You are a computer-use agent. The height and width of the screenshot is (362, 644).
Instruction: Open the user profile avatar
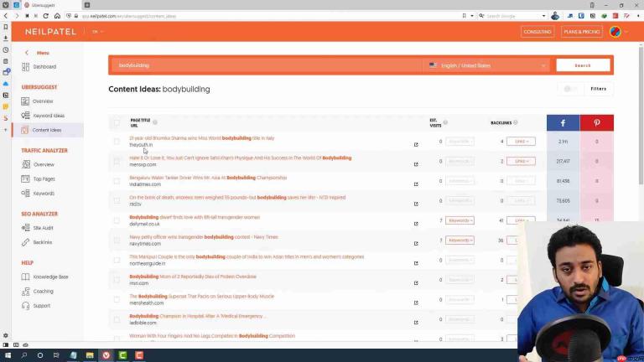click(615, 32)
